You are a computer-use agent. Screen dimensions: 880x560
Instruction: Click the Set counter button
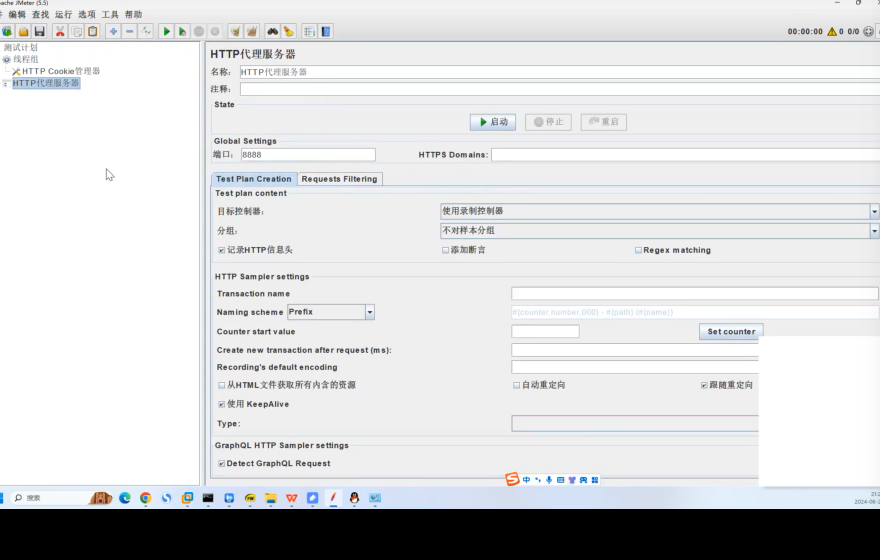point(731,332)
